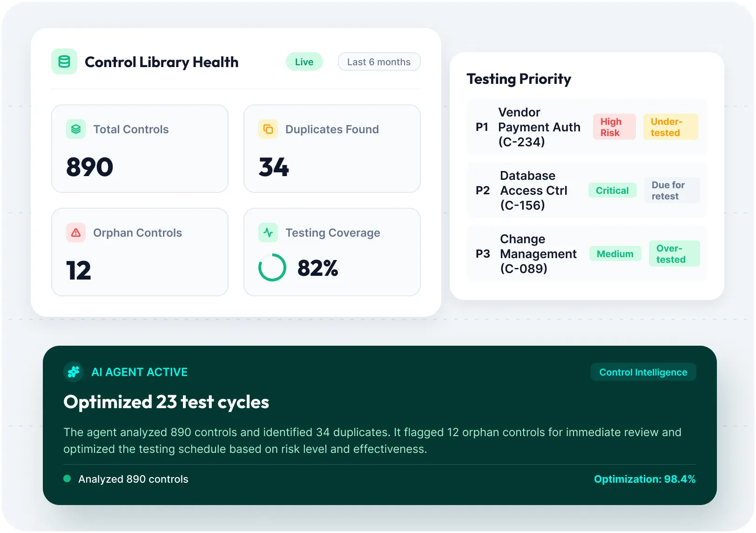Click the Testing Coverage label
Viewport: 756px width, 533px height.
click(333, 232)
